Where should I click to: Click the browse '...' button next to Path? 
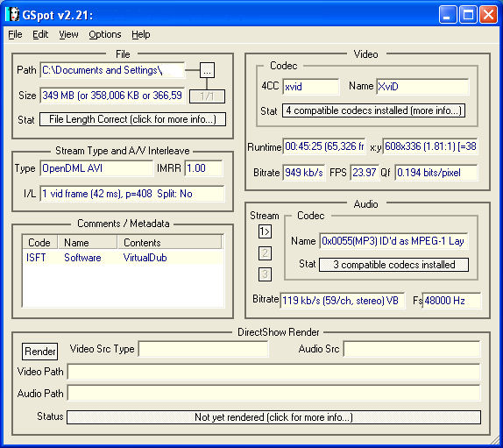(207, 70)
